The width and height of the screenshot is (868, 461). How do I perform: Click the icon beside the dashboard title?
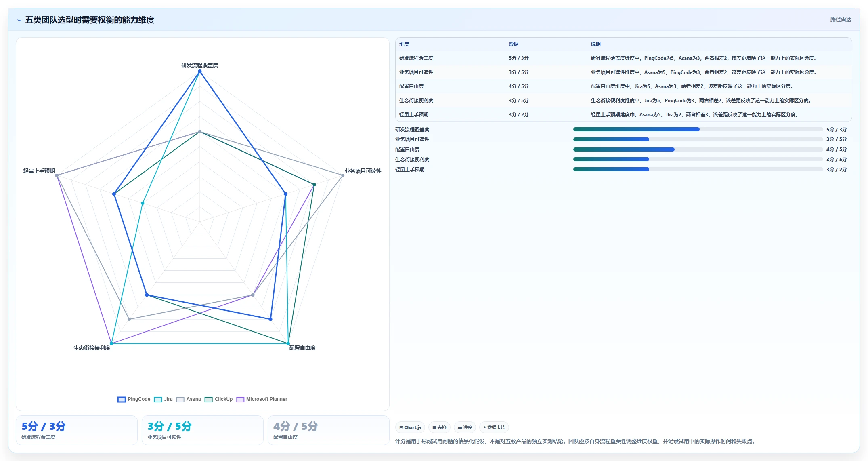point(19,20)
